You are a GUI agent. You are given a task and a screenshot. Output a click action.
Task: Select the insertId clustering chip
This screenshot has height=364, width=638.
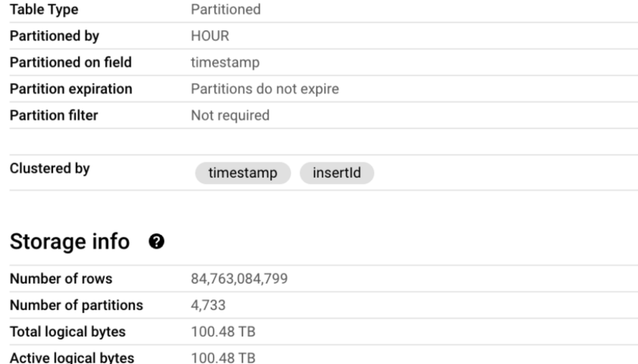[x=336, y=173]
